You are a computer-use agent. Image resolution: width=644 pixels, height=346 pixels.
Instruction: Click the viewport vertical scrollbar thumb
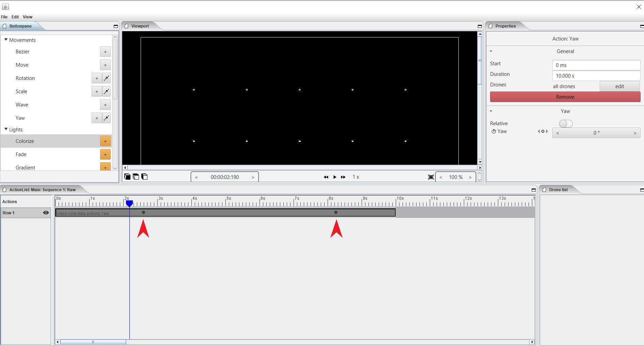(480, 61)
